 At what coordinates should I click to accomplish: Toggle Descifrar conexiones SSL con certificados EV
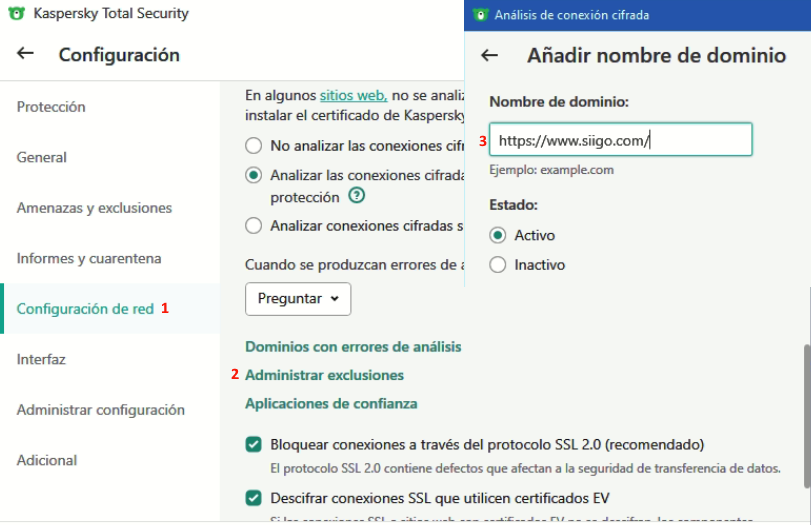pyautogui.click(x=253, y=498)
